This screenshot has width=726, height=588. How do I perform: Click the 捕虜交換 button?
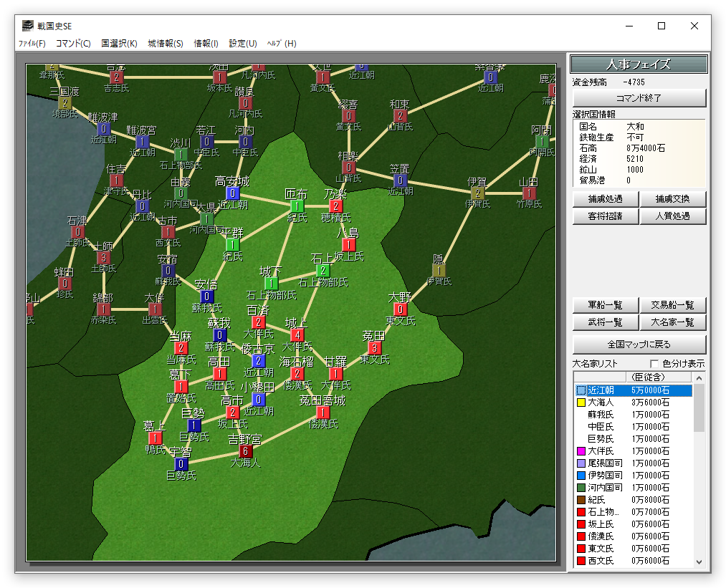672,199
